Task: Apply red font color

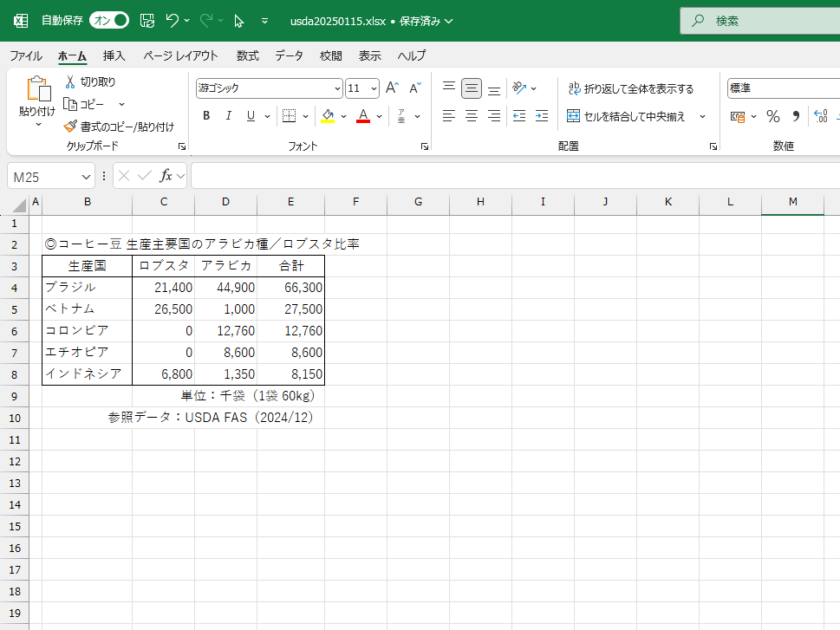Action: 363,116
